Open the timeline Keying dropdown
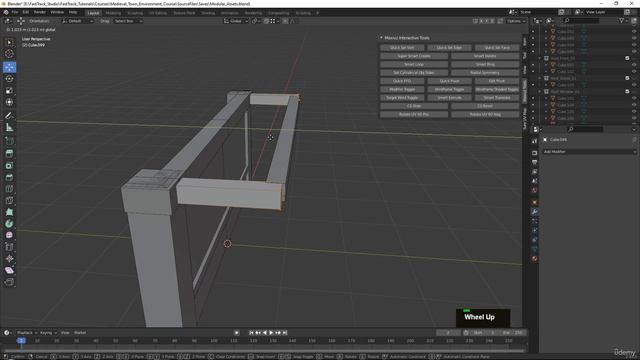Image resolution: width=640 pixels, height=360 pixels. (x=48, y=333)
